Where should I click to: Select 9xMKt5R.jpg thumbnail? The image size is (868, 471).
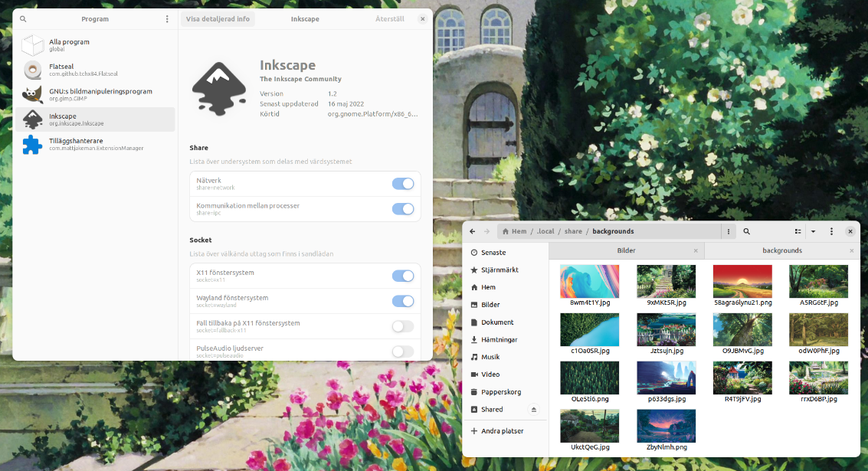666,281
